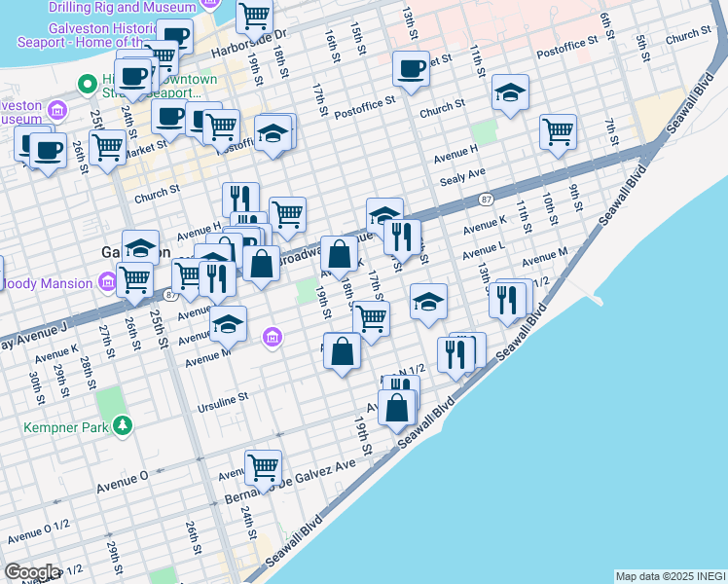Select the Avenue L label near 13th St
728x584 pixels.
[484, 251]
